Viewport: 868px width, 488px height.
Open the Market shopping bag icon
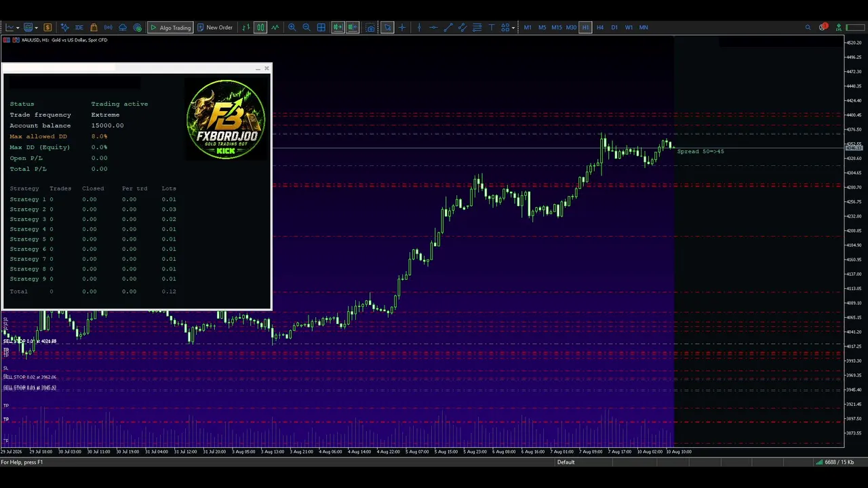pyautogui.click(x=94, y=27)
